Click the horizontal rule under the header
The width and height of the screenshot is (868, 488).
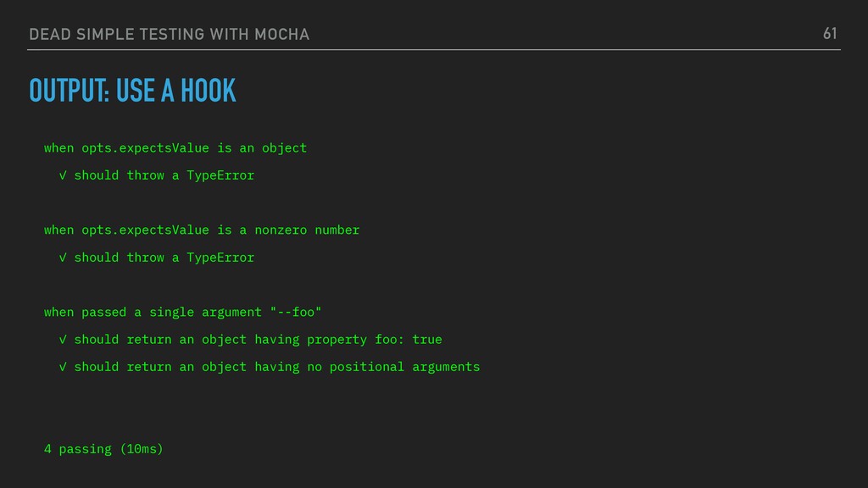434,50
